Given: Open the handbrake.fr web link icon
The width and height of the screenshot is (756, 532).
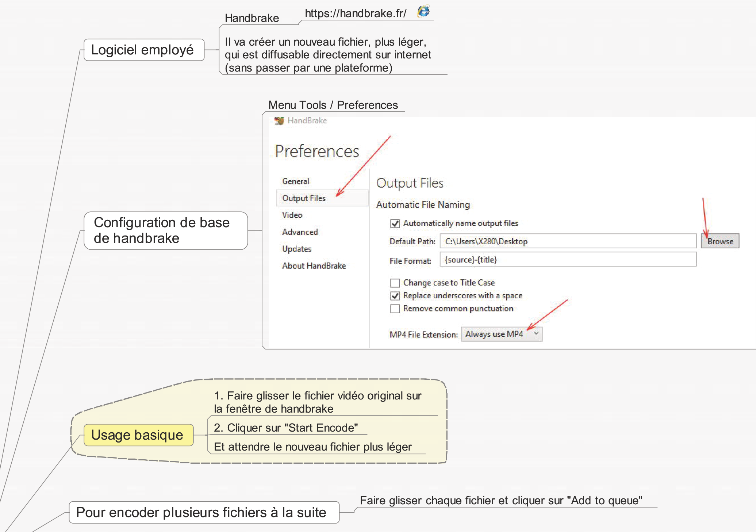Looking at the screenshot, I should click(423, 11).
